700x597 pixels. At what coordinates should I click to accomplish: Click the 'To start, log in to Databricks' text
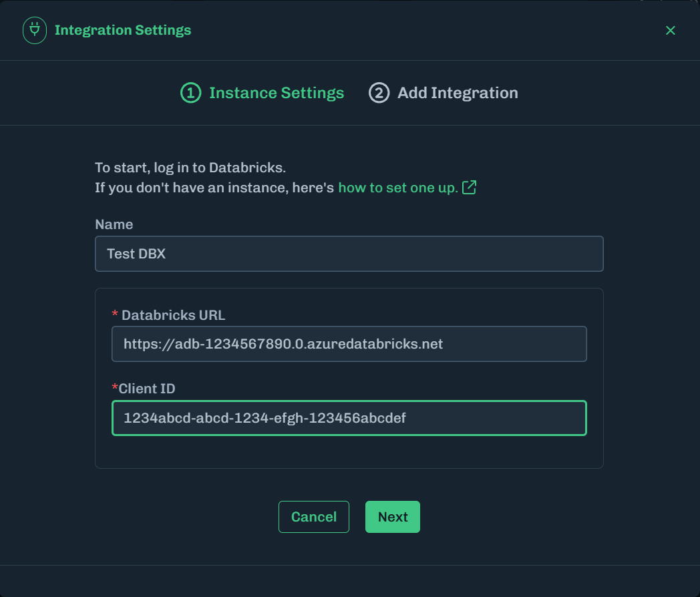(190, 168)
